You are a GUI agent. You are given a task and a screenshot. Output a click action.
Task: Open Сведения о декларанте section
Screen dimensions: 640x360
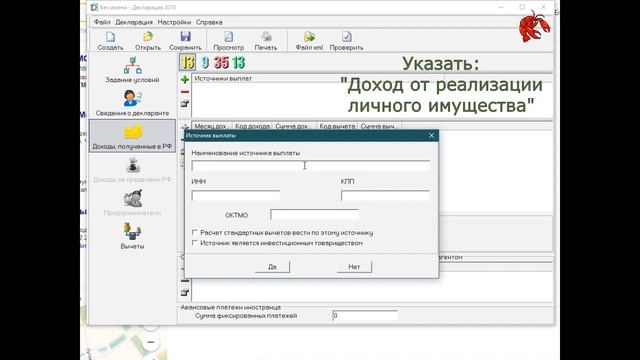[x=132, y=103]
